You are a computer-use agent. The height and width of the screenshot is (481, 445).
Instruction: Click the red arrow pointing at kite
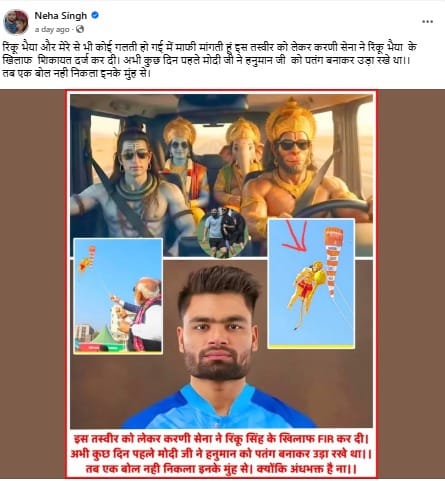(296, 235)
